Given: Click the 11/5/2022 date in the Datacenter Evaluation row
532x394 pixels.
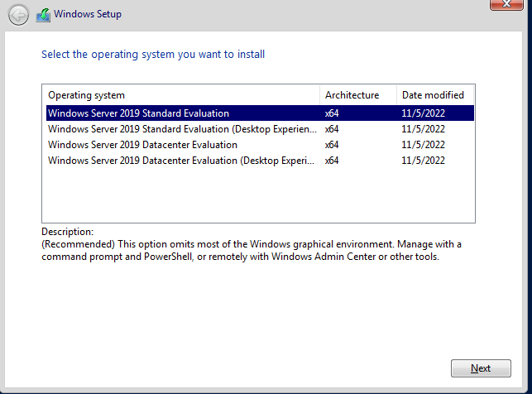Looking at the screenshot, I should click(424, 145).
